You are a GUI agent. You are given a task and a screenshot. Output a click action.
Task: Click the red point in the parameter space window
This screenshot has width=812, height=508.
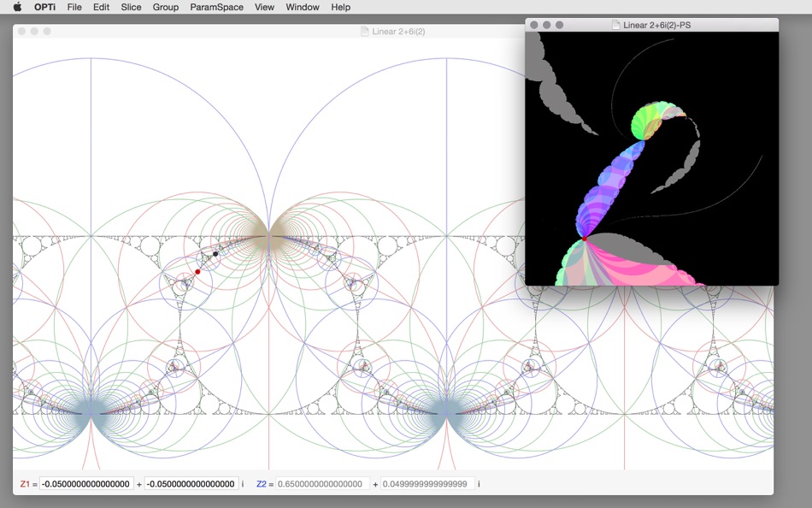tap(585, 239)
